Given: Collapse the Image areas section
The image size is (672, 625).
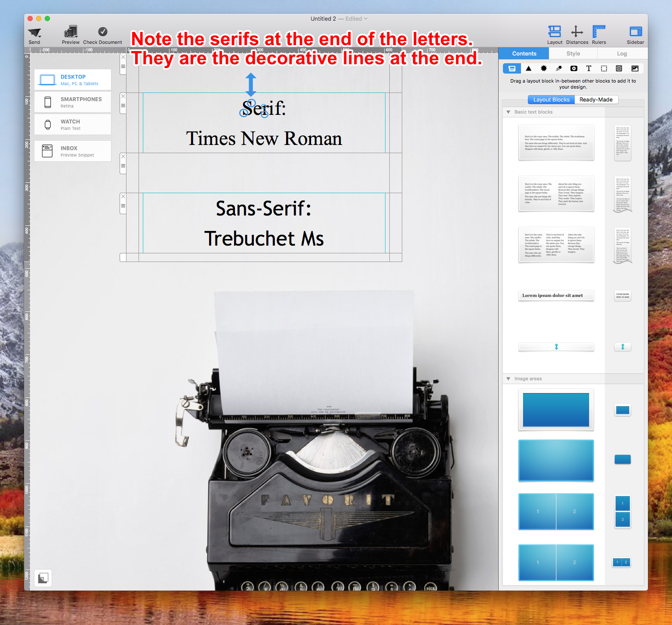Looking at the screenshot, I should click(x=509, y=379).
